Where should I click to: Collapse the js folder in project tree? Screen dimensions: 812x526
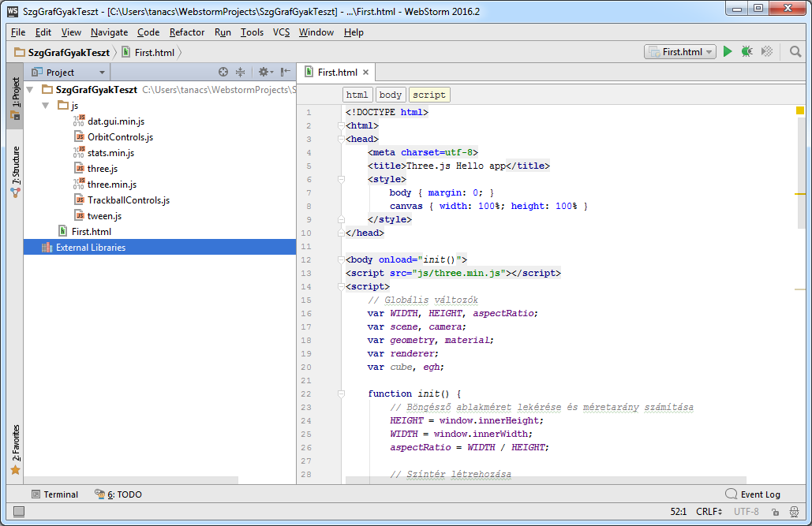coord(46,106)
